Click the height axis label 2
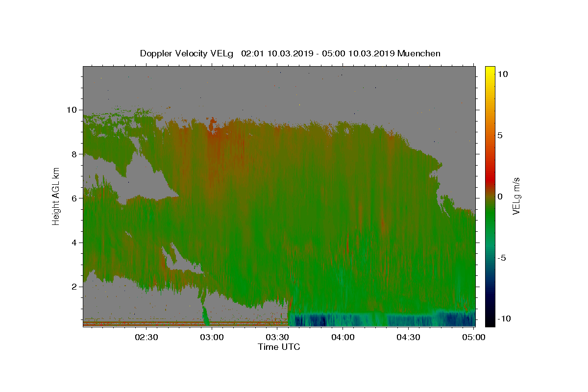 tap(75, 287)
